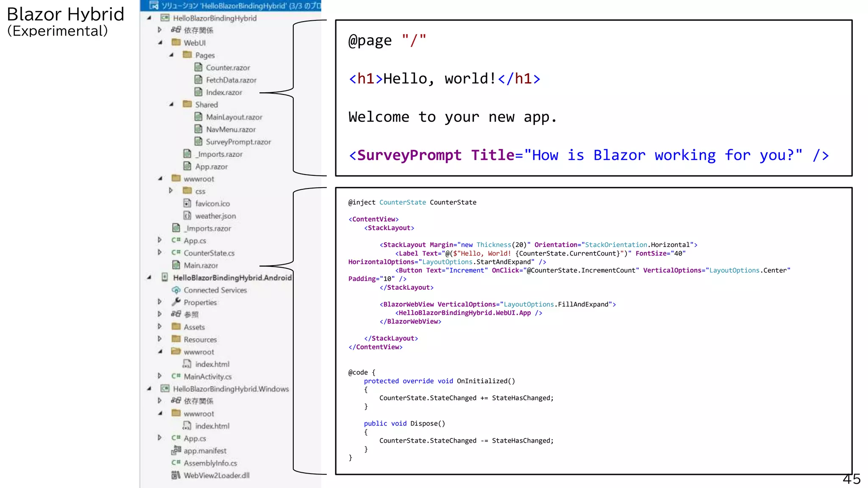Click the 参照 references icon

(176, 314)
